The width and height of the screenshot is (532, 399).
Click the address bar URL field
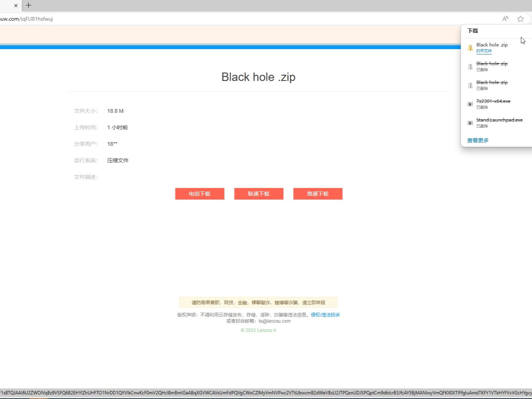coord(246,19)
